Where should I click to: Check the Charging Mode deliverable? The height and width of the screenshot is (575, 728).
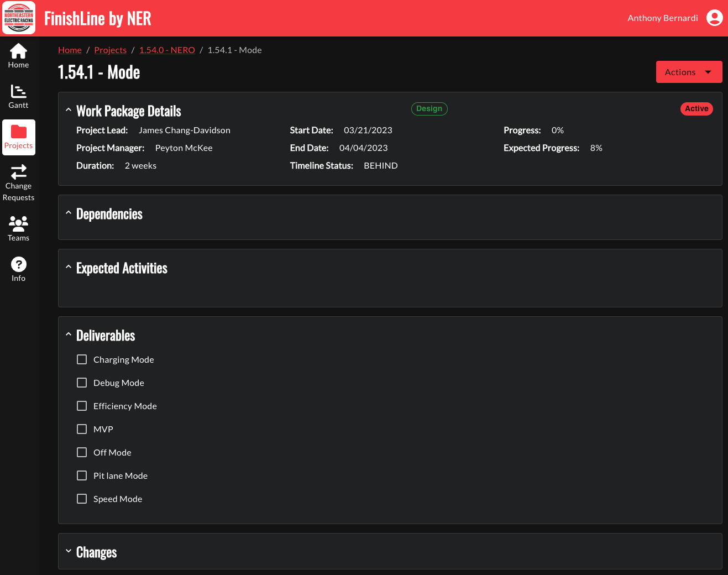pos(82,359)
